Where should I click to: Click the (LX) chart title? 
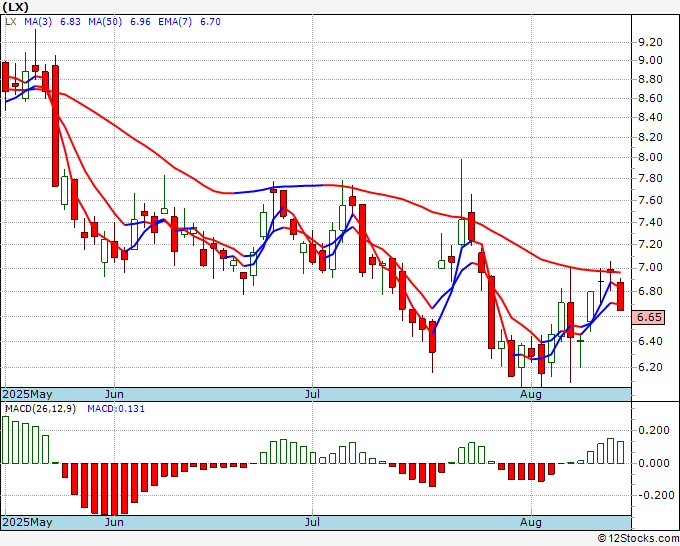click(x=16, y=7)
